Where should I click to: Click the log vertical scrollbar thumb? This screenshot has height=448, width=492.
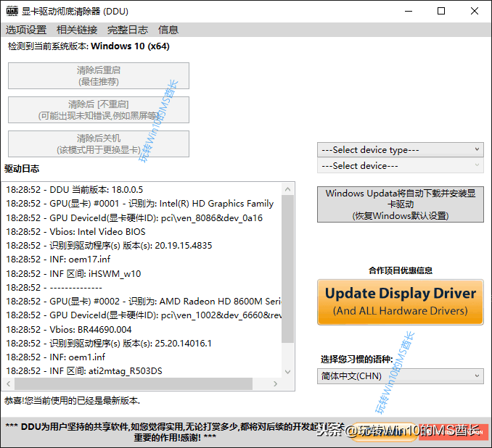pyautogui.click(x=288, y=269)
